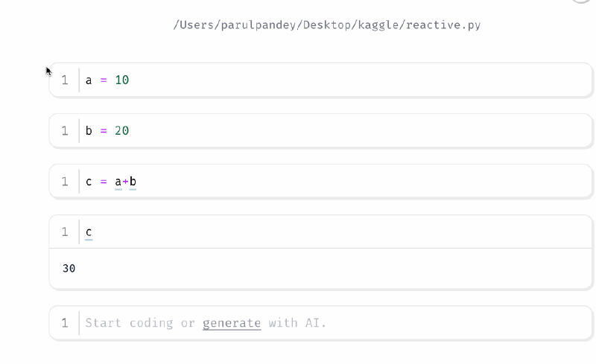Image resolution: width=596 pixels, height=364 pixels.
Task: Open the generate with AI link
Action: (232, 323)
